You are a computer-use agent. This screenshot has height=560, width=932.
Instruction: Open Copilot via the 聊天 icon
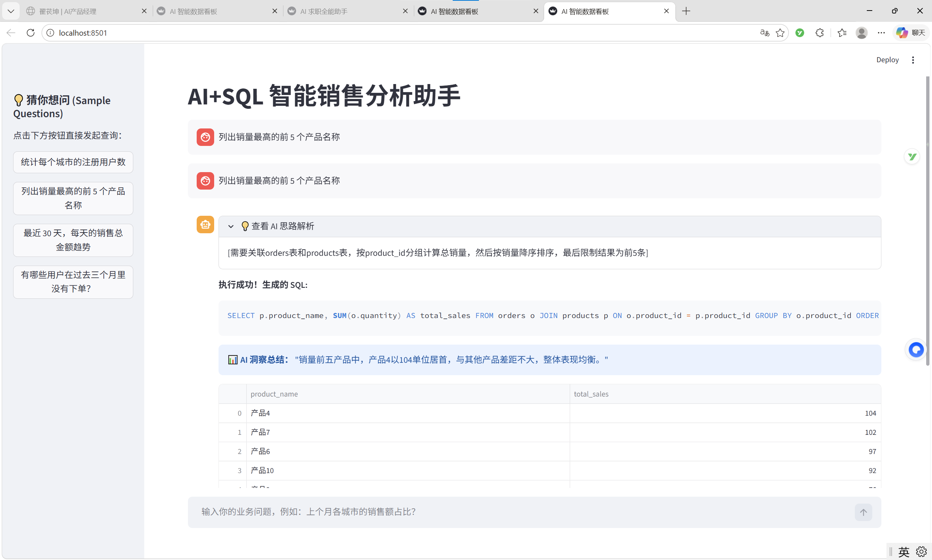pos(911,33)
